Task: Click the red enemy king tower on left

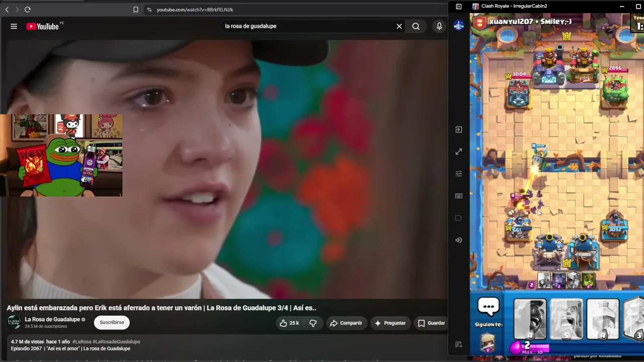Action: point(549,66)
